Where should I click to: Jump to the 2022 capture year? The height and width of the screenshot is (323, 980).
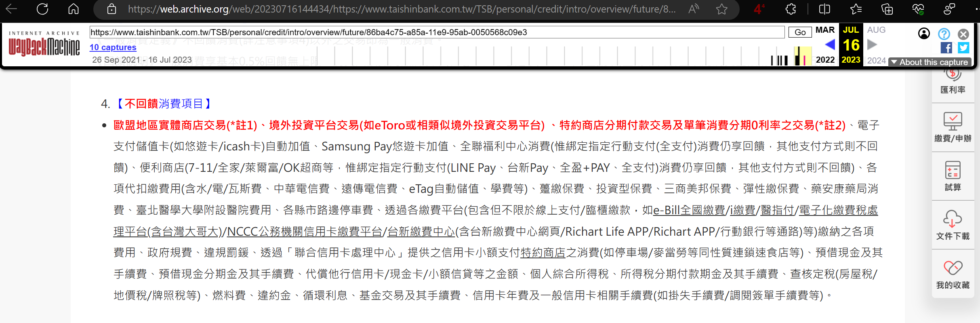point(825,60)
